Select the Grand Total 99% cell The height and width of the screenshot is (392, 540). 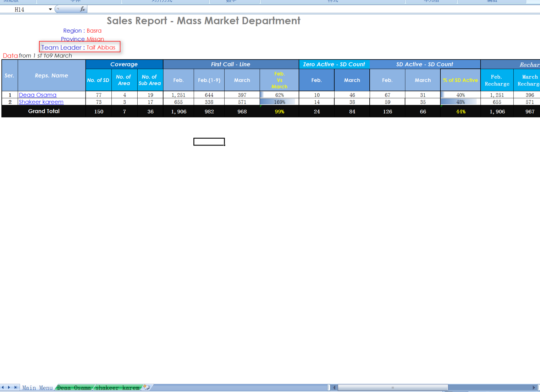[279, 111]
